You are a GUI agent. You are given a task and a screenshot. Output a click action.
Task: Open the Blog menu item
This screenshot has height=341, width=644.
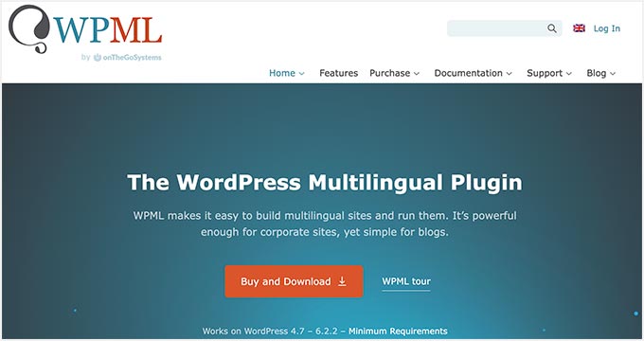point(597,73)
